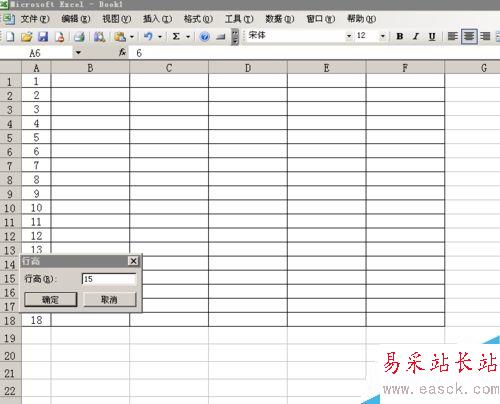
Task: Click cell A6 containing 6
Action: 36,151
